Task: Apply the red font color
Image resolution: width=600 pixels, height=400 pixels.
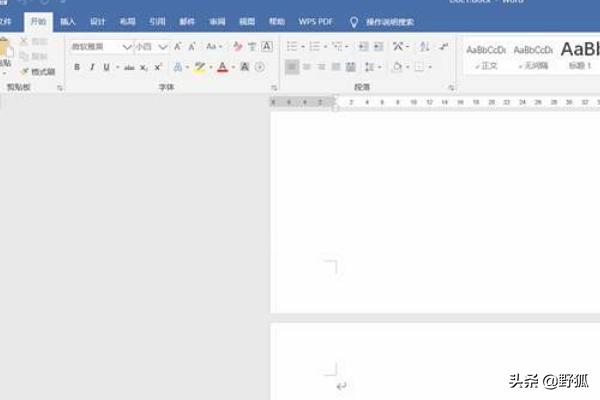Action: tap(222, 67)
